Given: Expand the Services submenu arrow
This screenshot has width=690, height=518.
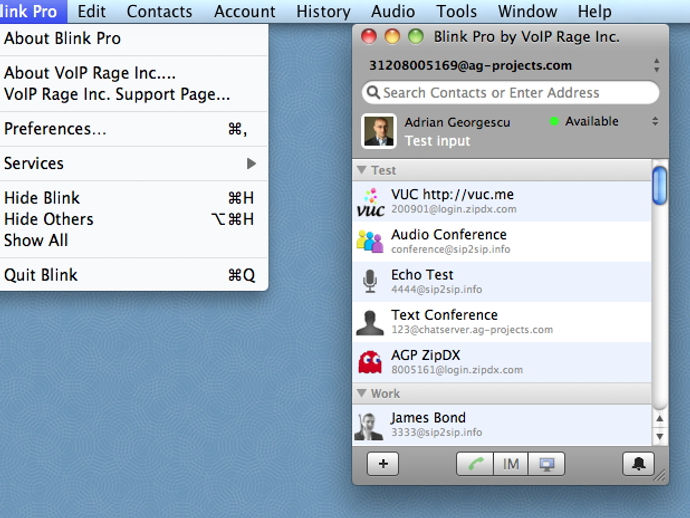Looking at the screenshot, I should (251, 164).
